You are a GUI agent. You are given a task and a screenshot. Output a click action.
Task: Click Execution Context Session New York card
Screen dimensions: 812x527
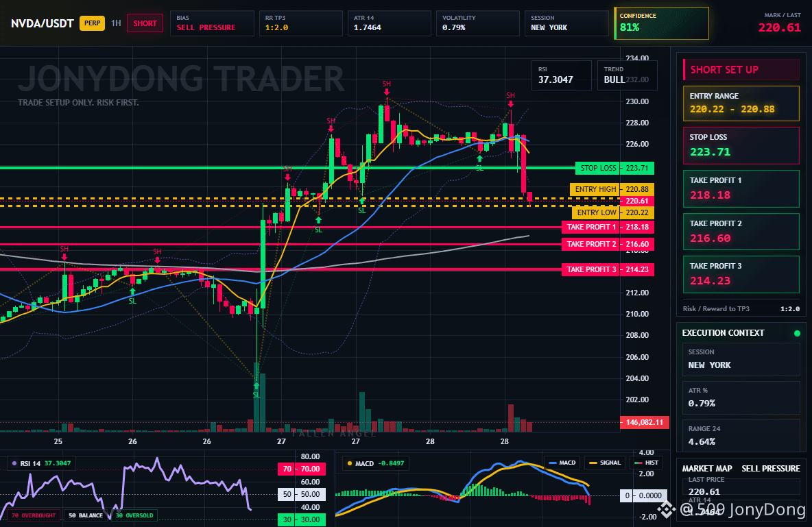741,358
